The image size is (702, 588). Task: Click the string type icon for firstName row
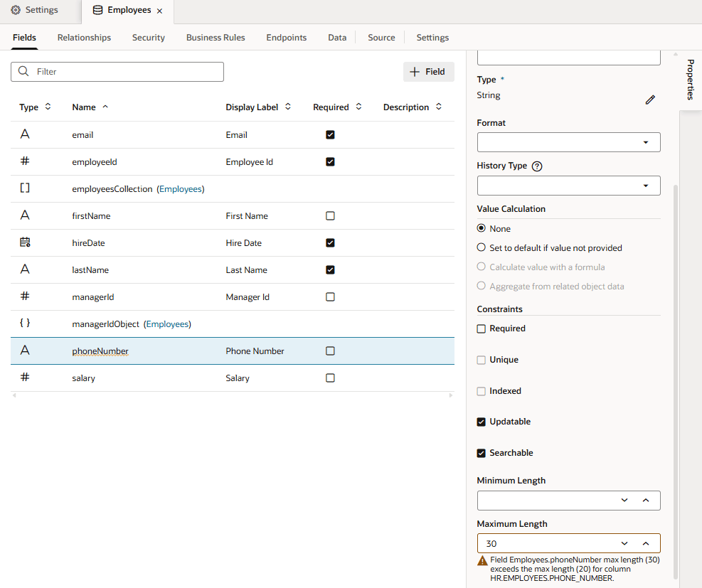(x=25, y=215)
